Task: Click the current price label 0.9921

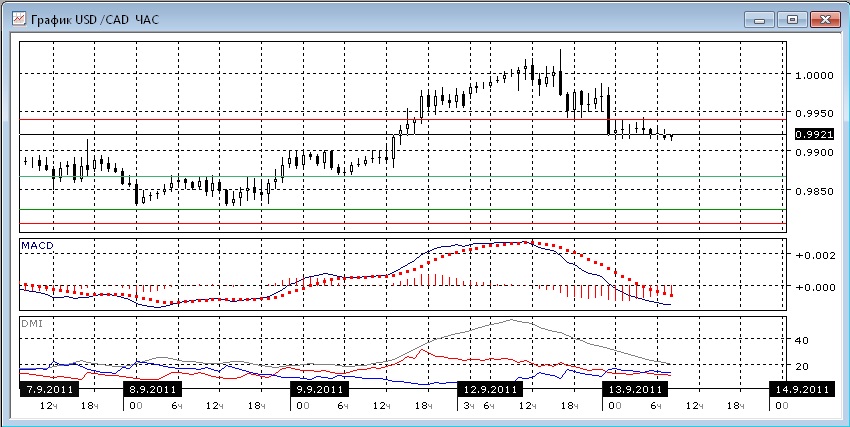Action: (814, 134)
